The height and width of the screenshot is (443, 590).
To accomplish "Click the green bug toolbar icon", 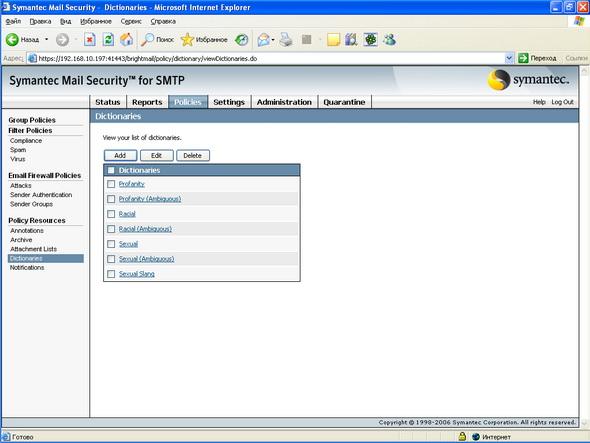I will coord(371,40).
